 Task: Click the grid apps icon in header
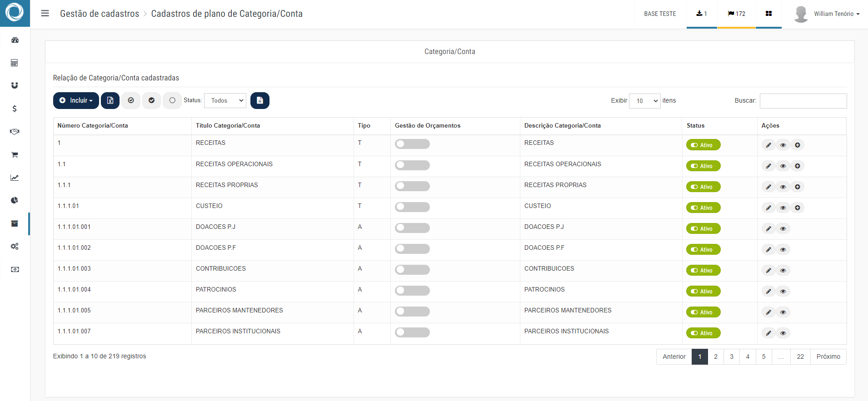pyautogui.click(x=768, y=14)
